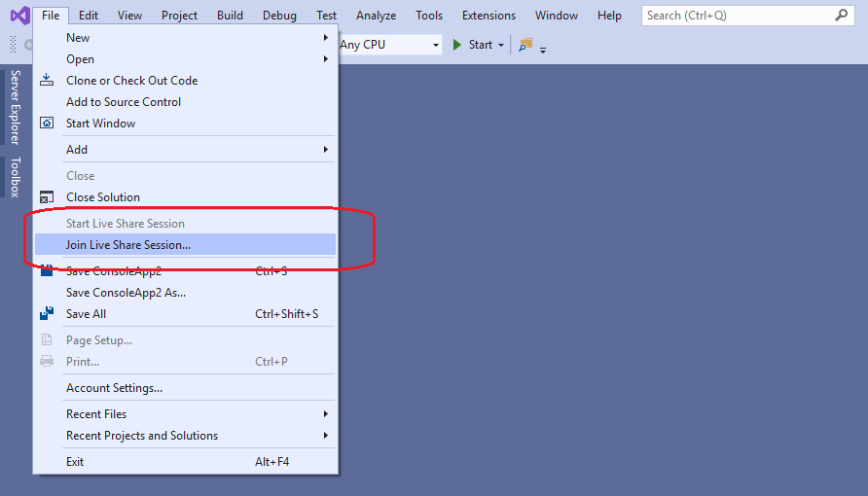Click the toolbar drag grip handle
This screenshot has height=496, width=868.
coord(14,44)
